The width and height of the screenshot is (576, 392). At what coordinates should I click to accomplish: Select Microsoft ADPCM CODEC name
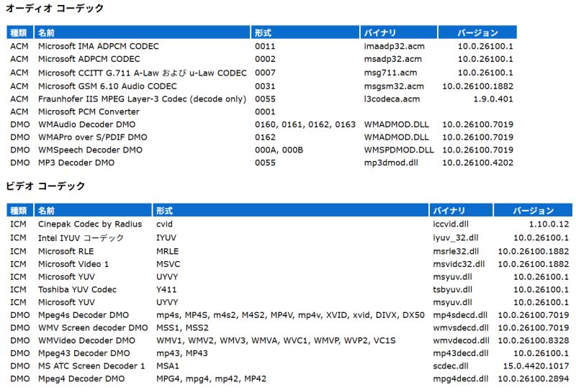click(x=89, y=59)
